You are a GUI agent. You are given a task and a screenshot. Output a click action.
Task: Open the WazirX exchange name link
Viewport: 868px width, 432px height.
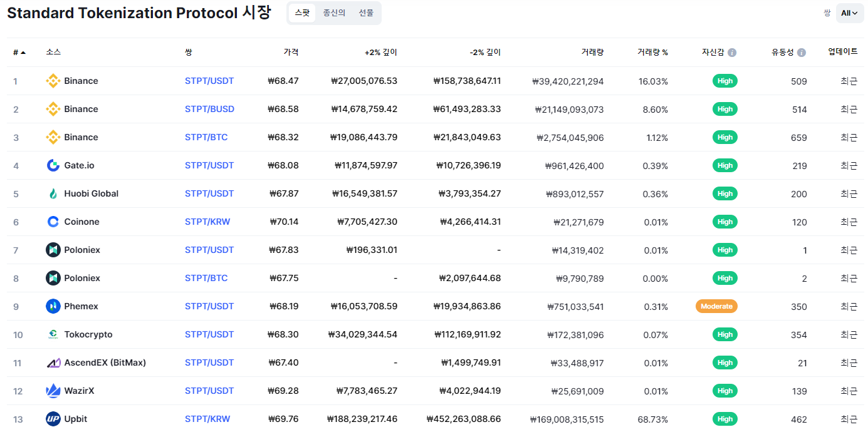(79, 391)
